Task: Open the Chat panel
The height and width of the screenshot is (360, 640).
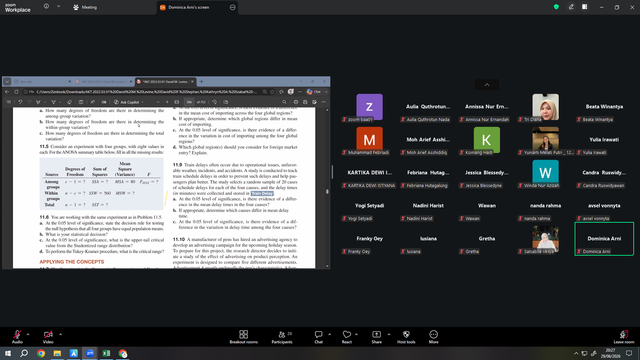Action: coord(318,337)
